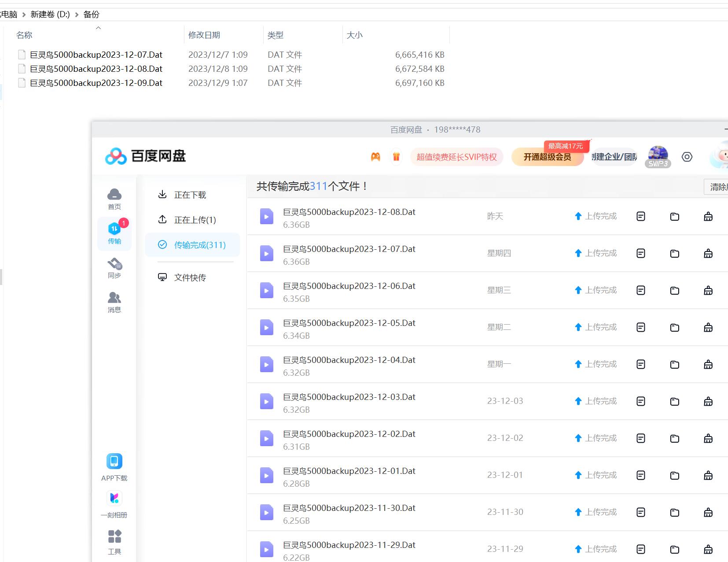Click the gift box icon in header
Image resolution: width=728 pixels, height=562 pixels.
coord(396,157)
